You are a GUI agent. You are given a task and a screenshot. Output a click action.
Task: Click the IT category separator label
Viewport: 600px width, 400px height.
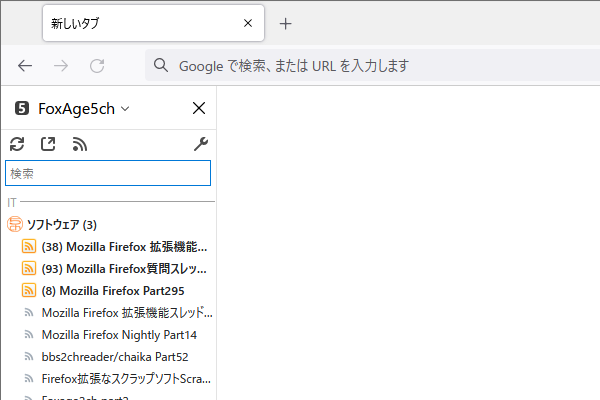point(12,202)
